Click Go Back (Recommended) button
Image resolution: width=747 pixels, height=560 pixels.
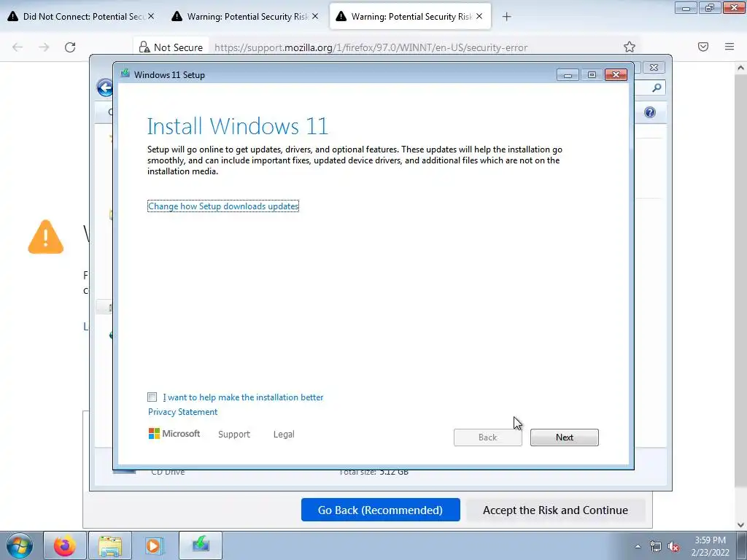(380, 510)
